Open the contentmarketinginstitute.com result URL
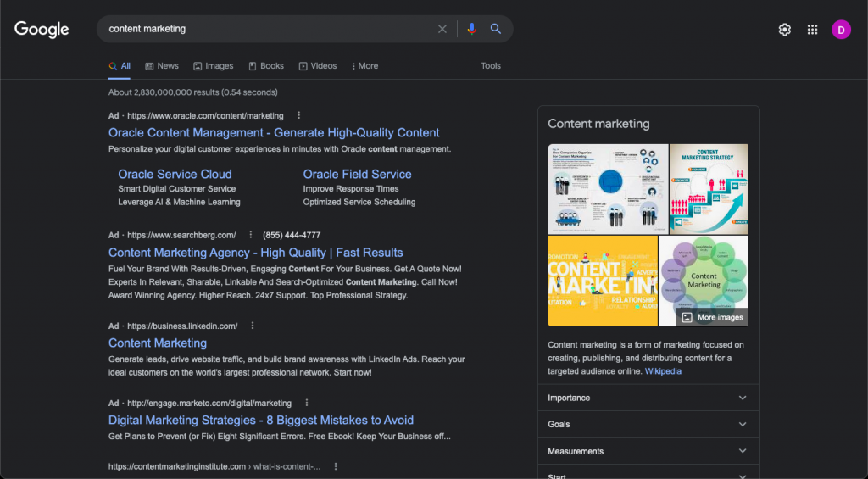Viewport: 868px width, 479px height. pyautogui.click(x=214, y=466)
